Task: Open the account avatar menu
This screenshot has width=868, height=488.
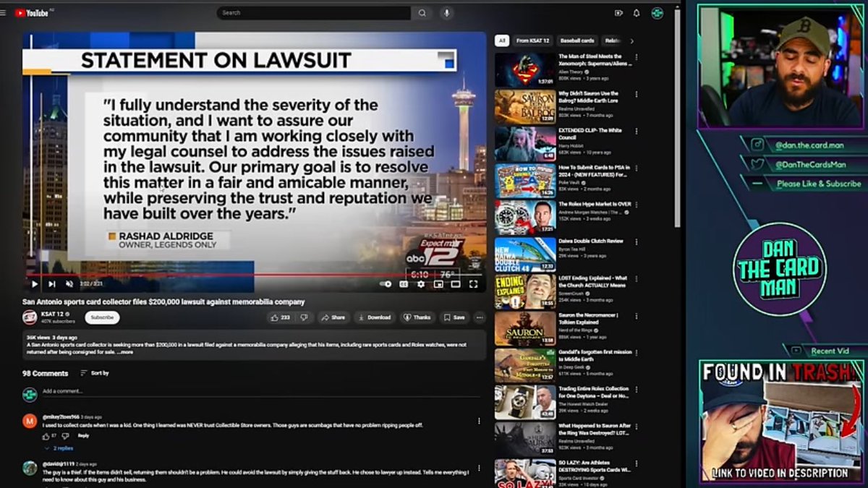Action: tap(658, 13)
